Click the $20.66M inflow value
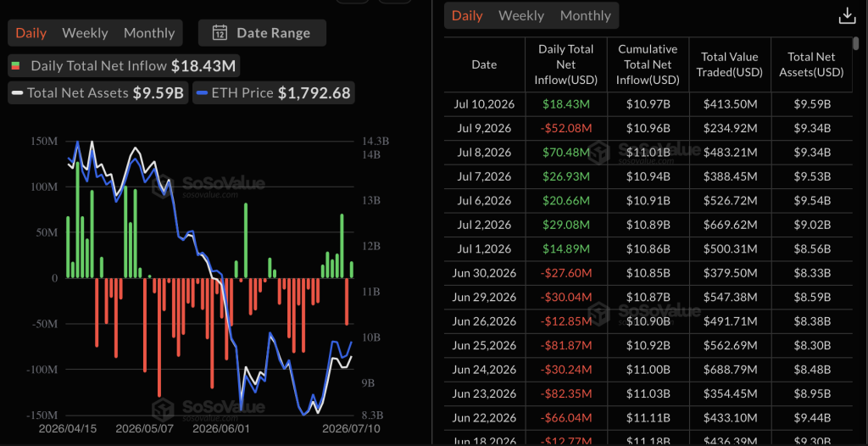This screenshot has height=446, width=868. 565,201
